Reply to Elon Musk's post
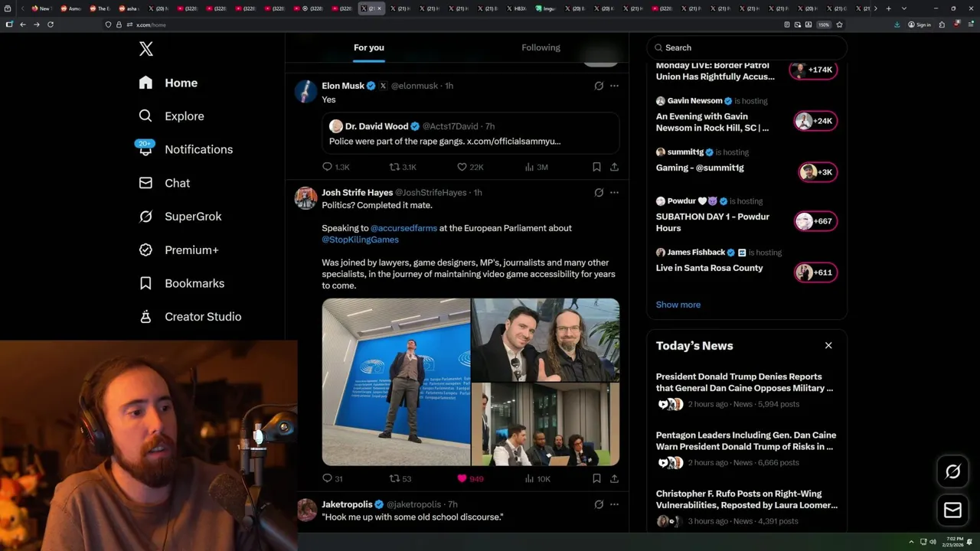The image size is (980, 551). click(x=335, y=167)
